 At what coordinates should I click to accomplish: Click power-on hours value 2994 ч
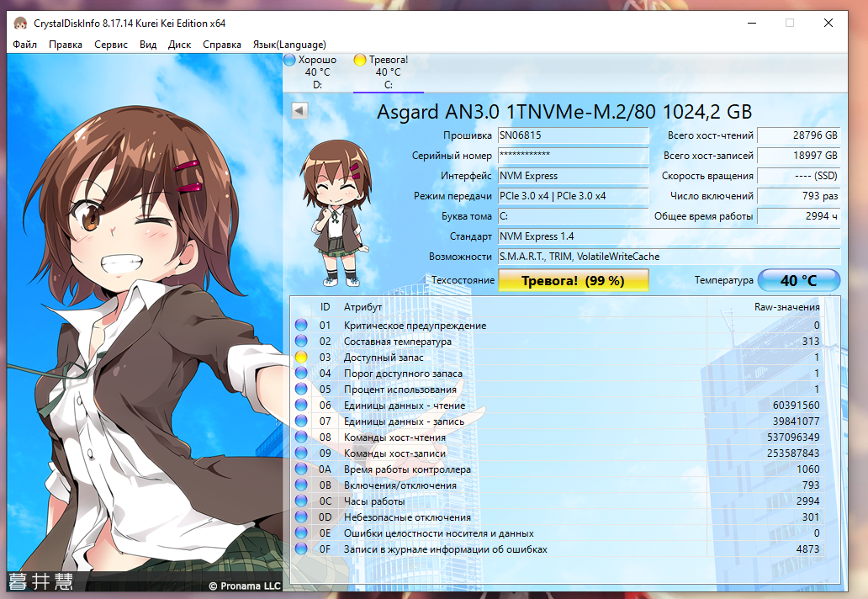pos(798,216)
